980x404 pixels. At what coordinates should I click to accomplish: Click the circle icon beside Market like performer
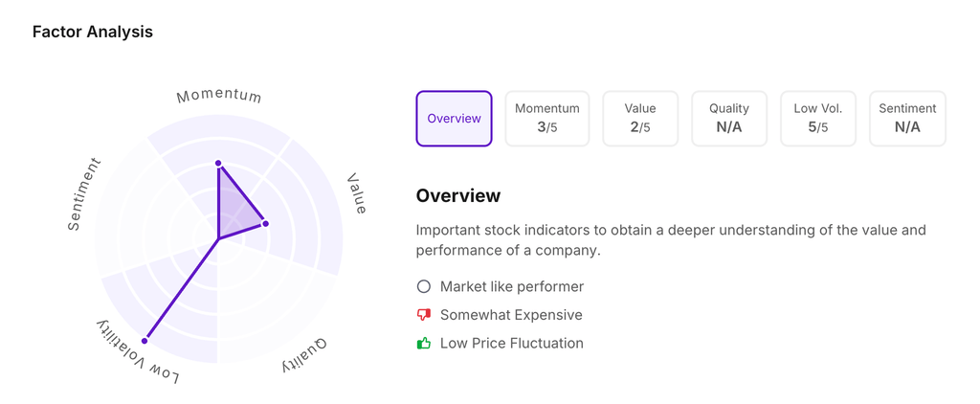click(x=424, y=286)
